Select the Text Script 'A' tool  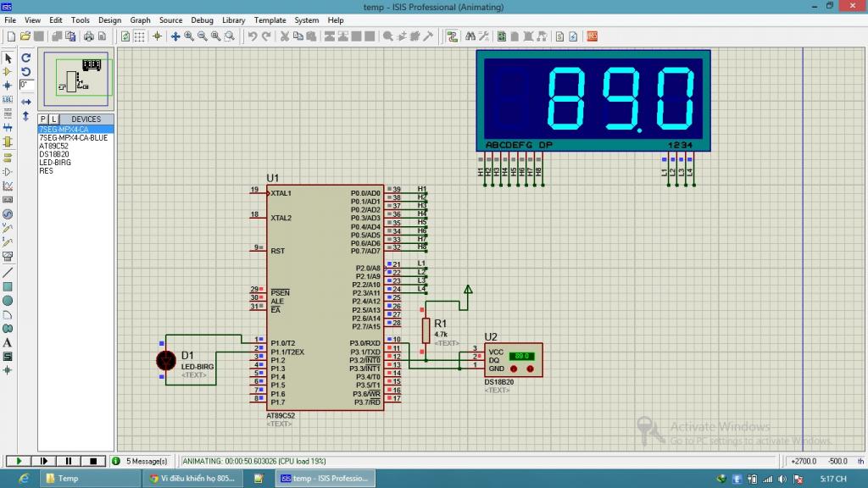[8, 342]
